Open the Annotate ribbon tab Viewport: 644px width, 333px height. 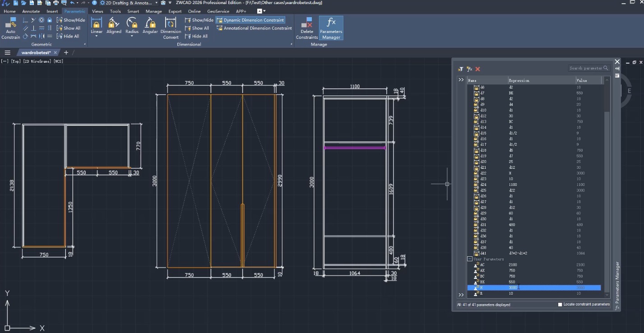coord(31,11)
